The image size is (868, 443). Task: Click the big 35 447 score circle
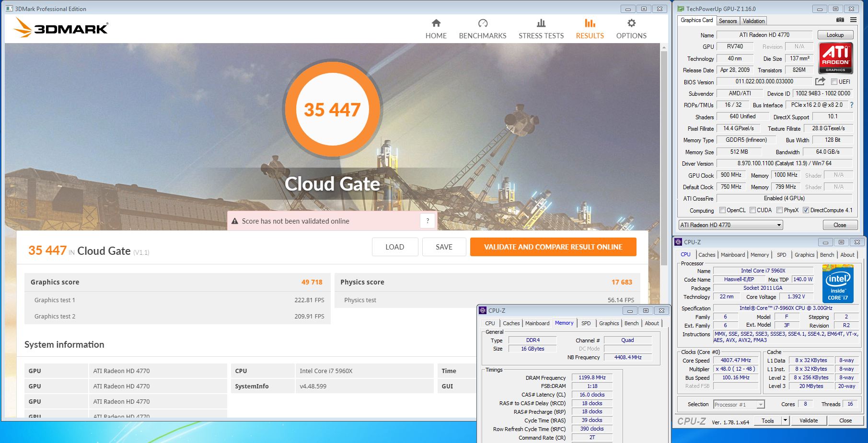[x=332, y=110]
